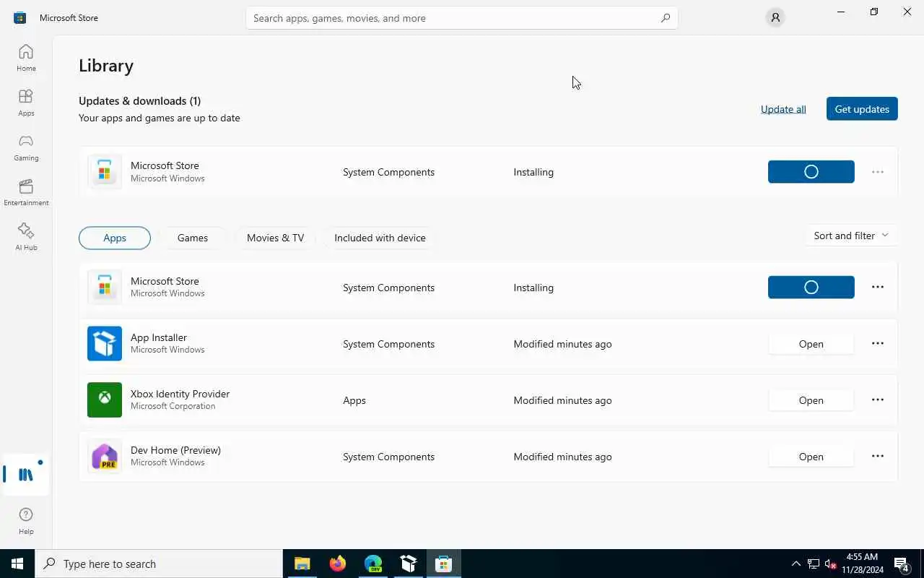Open the Home section in sidebar
This screenshot has width=924, height=578.
[x=26, y=58]
